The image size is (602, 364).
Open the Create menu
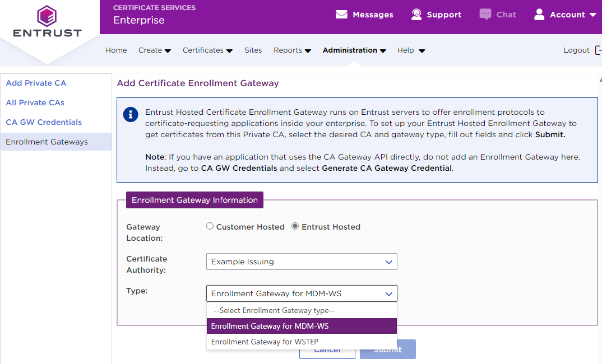click(x=154, y=50)
